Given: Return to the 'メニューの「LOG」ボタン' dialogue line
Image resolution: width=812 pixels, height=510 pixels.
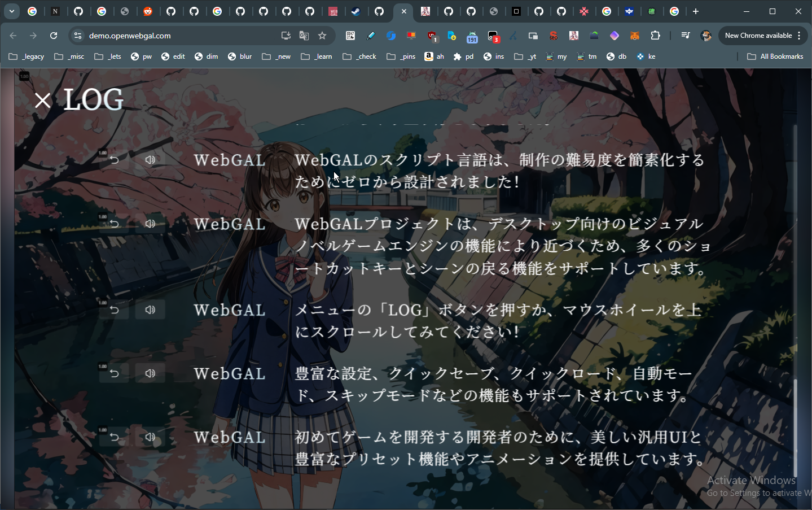Looking at the screenshot, I should pos(114,310).
